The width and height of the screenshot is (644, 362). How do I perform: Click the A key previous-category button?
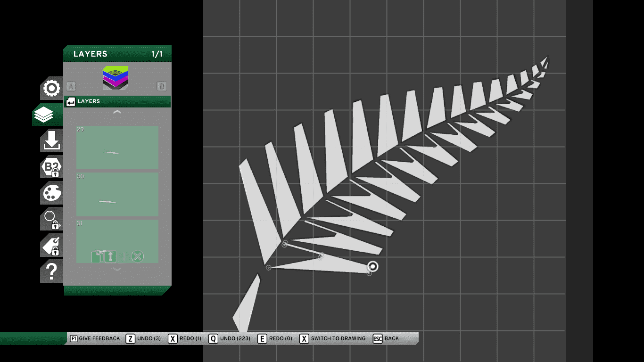pyautogui.click(x=71, y=86)
